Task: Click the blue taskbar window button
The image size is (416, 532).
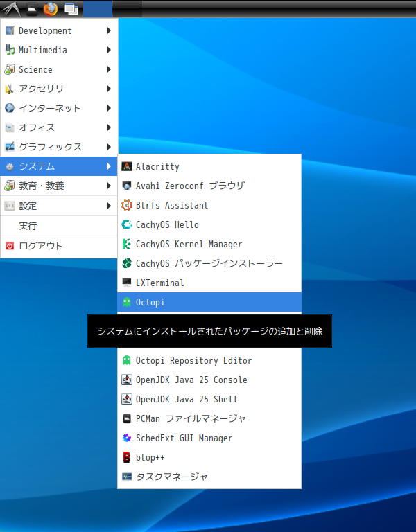Action: (98, 9)
